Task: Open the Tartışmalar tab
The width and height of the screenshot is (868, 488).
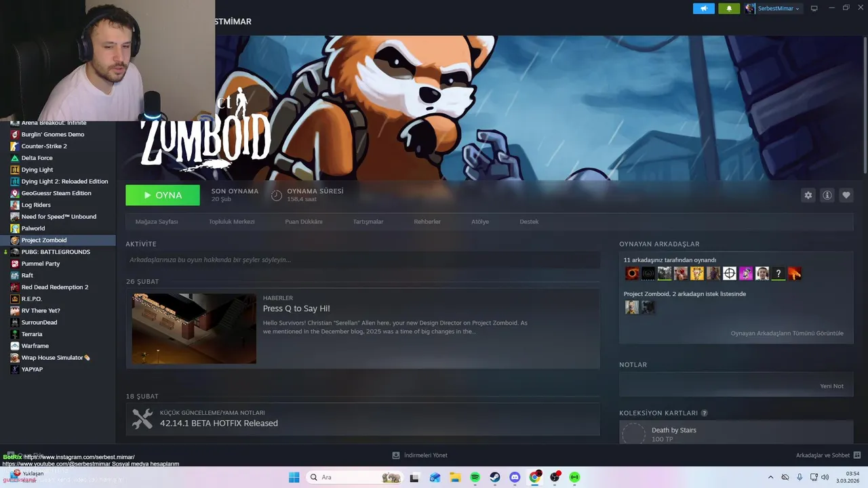Action: pos(368,222)
